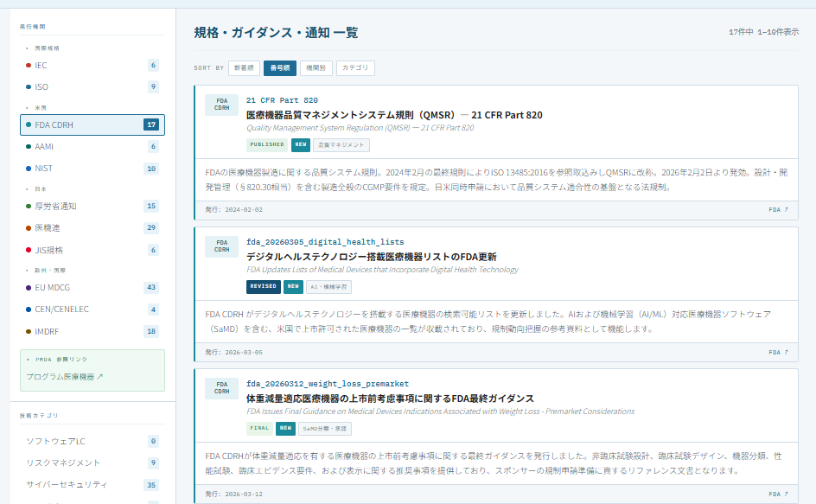Viewport: 816px width, 504px height.
Task: Open fda_20260305_digital_health_lists document ID
Action: click(325, 242)
